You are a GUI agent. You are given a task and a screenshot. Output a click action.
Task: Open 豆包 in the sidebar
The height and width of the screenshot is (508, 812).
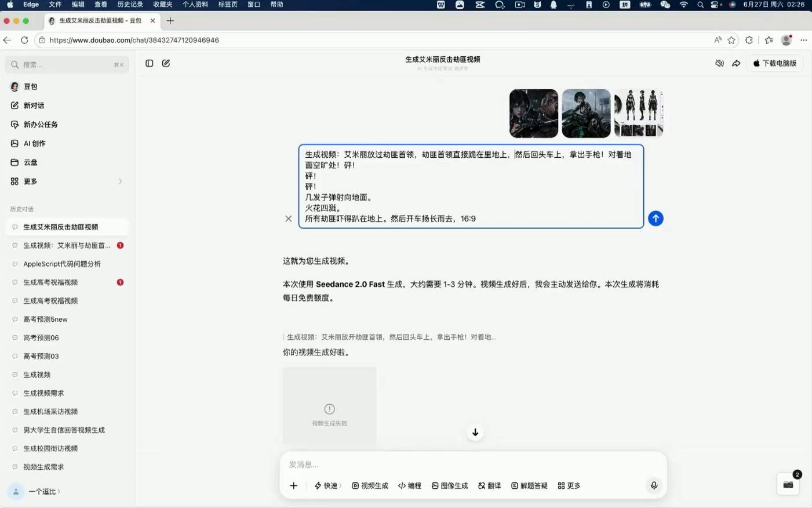67,86
